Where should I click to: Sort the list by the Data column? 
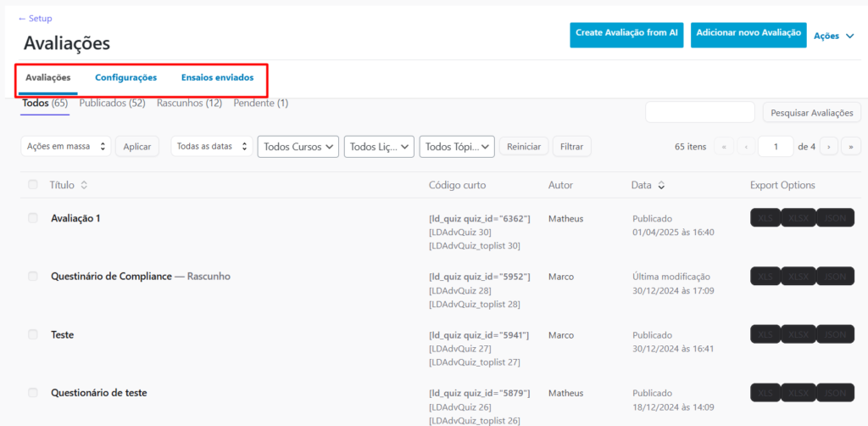(x=648, y=185)
